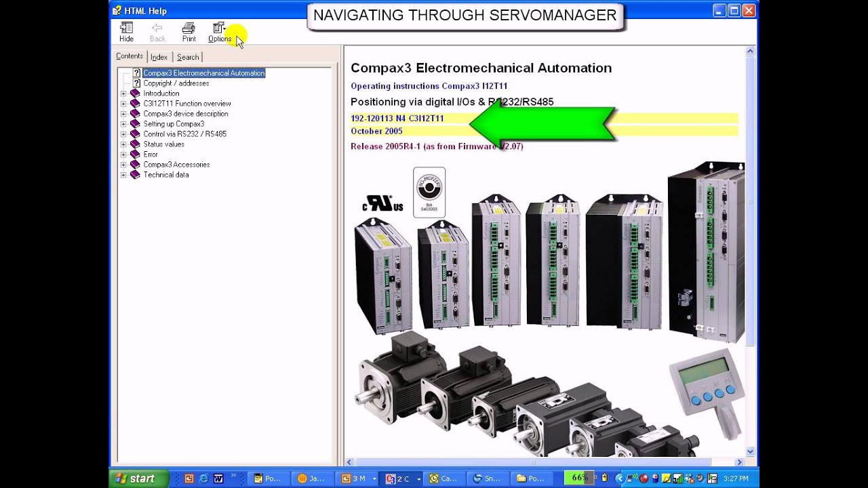This screenshot has height=488, width=868.
Task: Expand the Status values node
Action: coord(123,144)
